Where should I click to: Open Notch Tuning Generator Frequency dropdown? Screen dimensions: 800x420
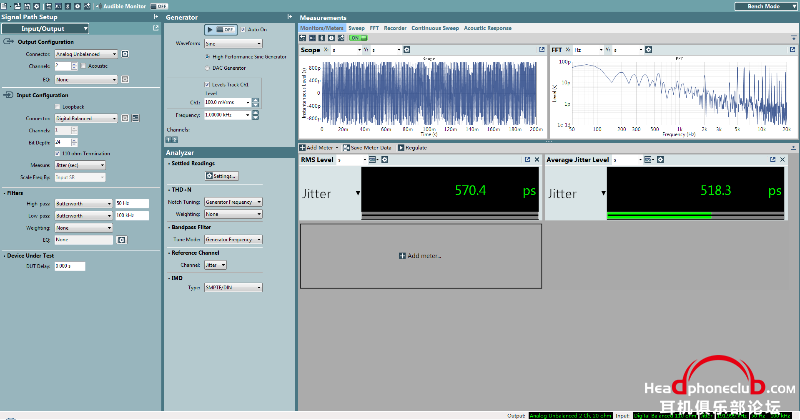point(233,202)
